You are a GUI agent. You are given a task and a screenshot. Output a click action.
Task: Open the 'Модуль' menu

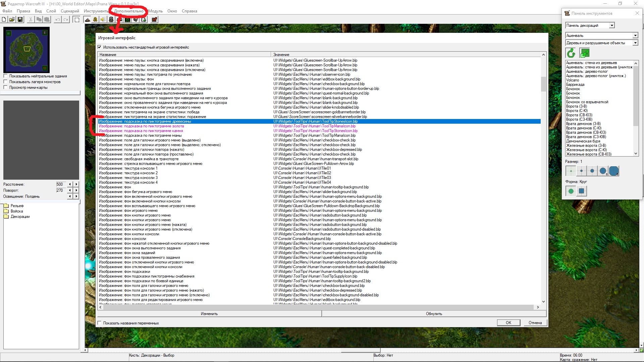(x=155, y=11)
